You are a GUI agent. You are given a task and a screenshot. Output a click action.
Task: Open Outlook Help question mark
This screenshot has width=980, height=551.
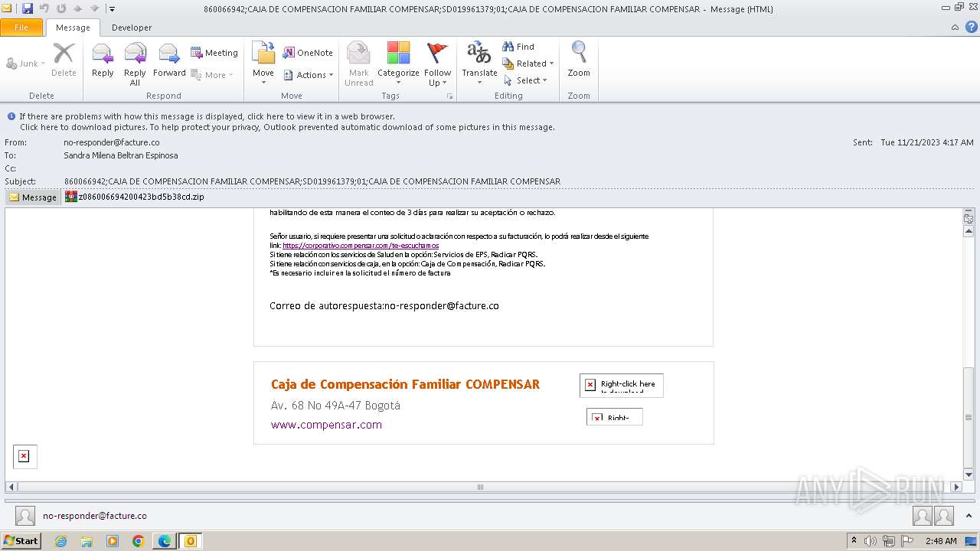point(970,28)
